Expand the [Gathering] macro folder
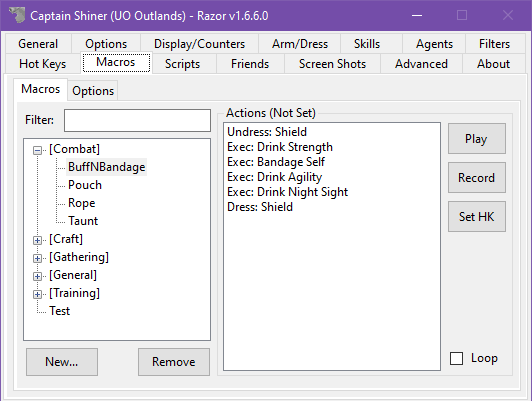This screenshot has height=401, width=532. pos(37,258)
